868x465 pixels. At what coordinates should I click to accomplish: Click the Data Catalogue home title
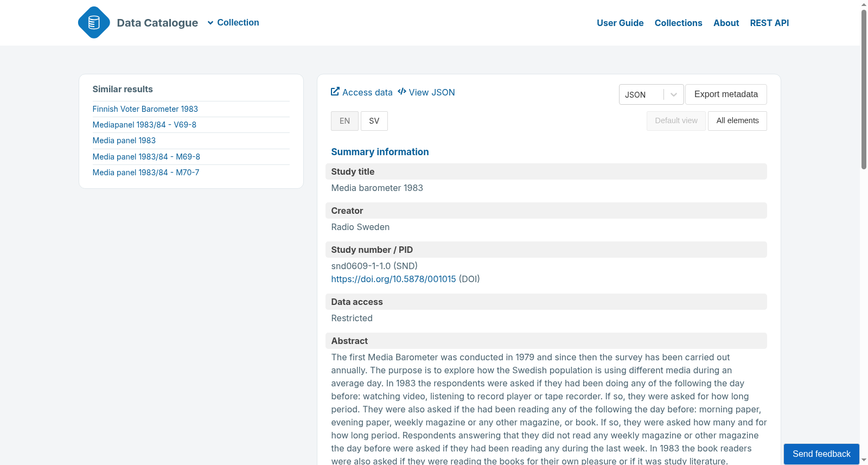[x=157, y=23]
